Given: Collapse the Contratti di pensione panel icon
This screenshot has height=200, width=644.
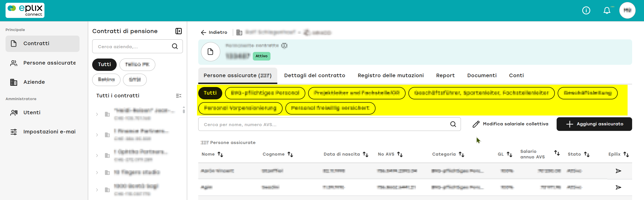Looking at the screenshot, I should (x=179, y=31).
